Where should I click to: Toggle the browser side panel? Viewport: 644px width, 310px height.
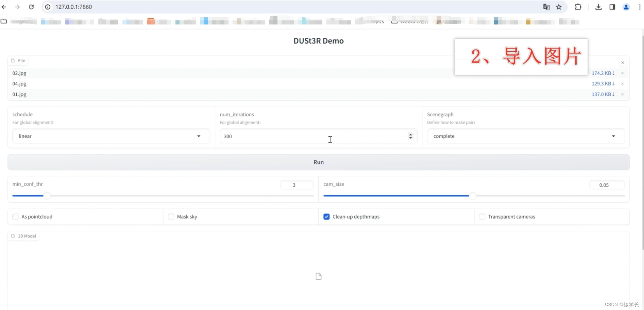click(x=612, y=7)
